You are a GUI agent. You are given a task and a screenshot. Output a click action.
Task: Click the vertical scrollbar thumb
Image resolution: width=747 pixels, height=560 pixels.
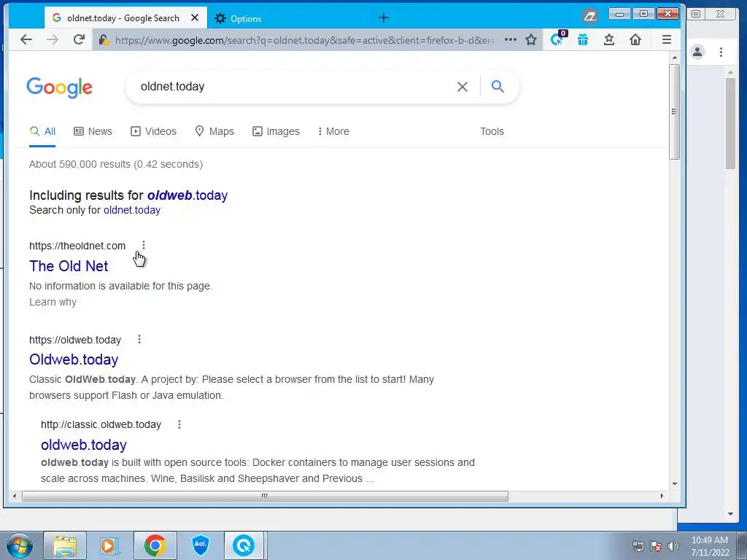(x=674, y=112)
